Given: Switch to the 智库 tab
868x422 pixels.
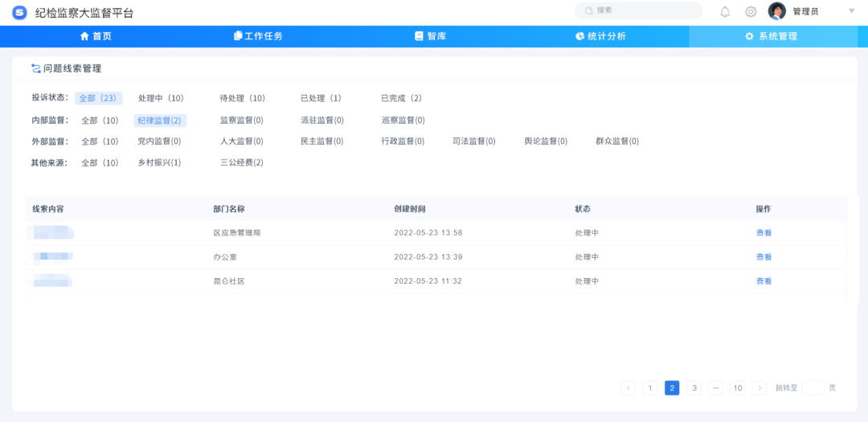Looking at the screenshot, I should point(431,36).
